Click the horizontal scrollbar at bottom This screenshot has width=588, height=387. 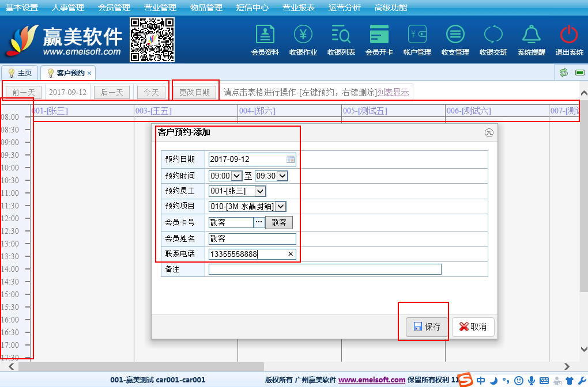141,366
